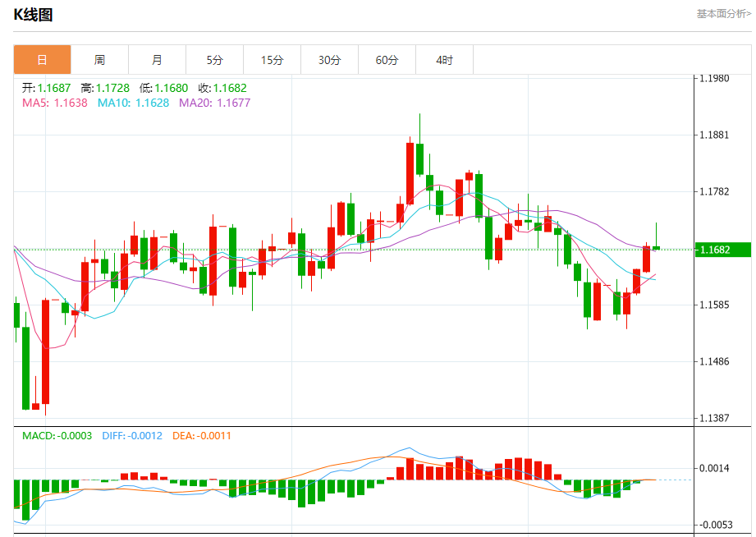
Task: Click the MA5 indicator label
Action: click(54, 103)
